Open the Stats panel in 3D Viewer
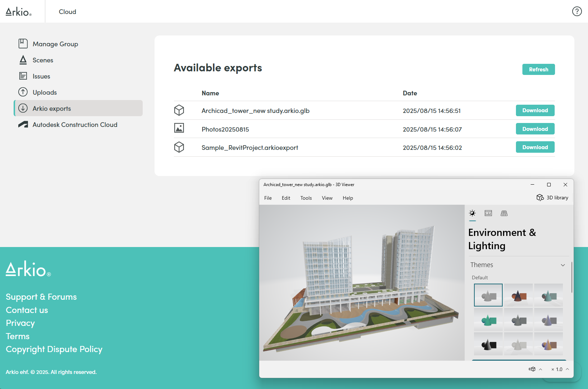588x389 pixels. 488,213
